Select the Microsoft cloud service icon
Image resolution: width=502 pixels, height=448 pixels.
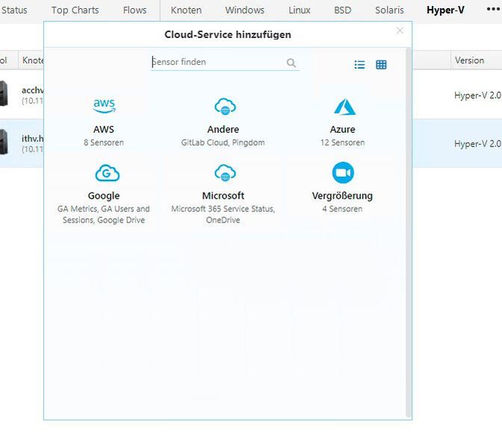pos(225,172)
